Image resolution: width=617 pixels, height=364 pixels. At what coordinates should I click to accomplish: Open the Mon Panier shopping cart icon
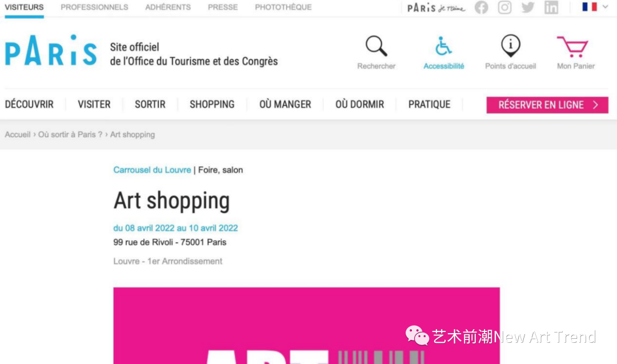pos(572,46)
